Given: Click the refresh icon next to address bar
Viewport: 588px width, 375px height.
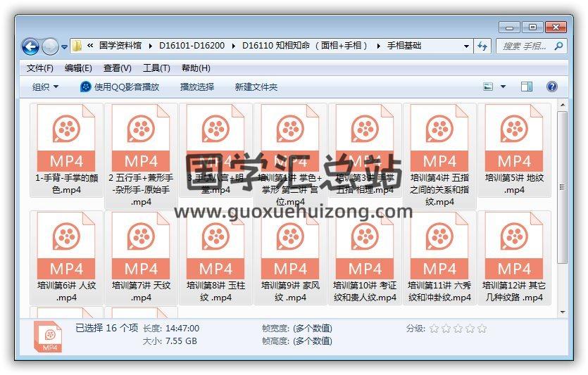Looking at the screenshot, I should [483, 46].
